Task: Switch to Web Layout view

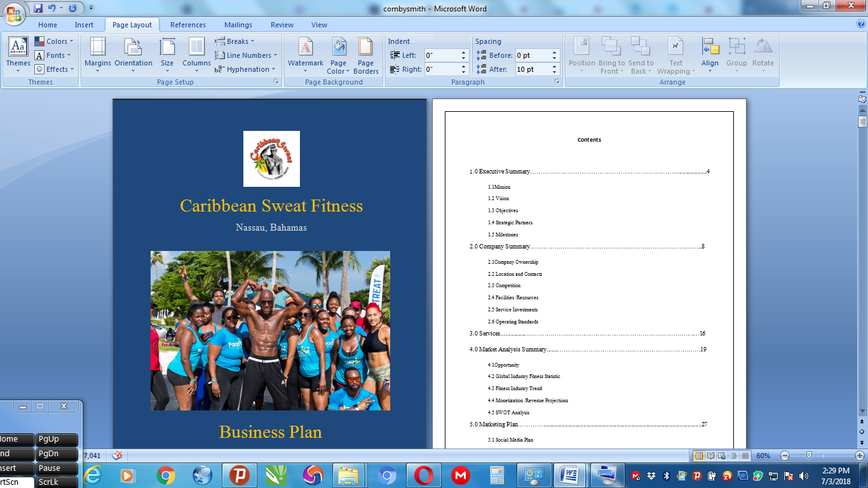Action: click(x=722, y=456)
